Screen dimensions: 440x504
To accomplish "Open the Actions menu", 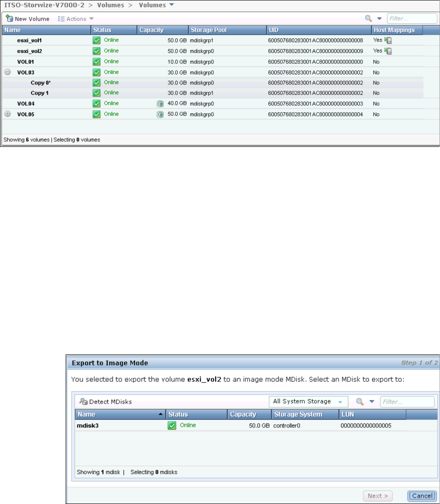I will pos(76,19).
